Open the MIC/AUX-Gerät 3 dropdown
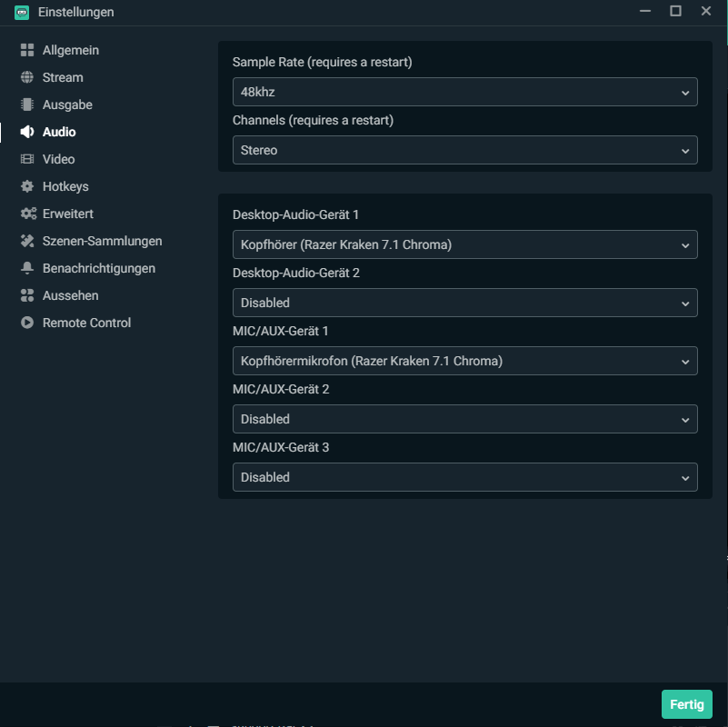This screenshot has height=727, width=728. pyautogui.click(x=464, y=477)
